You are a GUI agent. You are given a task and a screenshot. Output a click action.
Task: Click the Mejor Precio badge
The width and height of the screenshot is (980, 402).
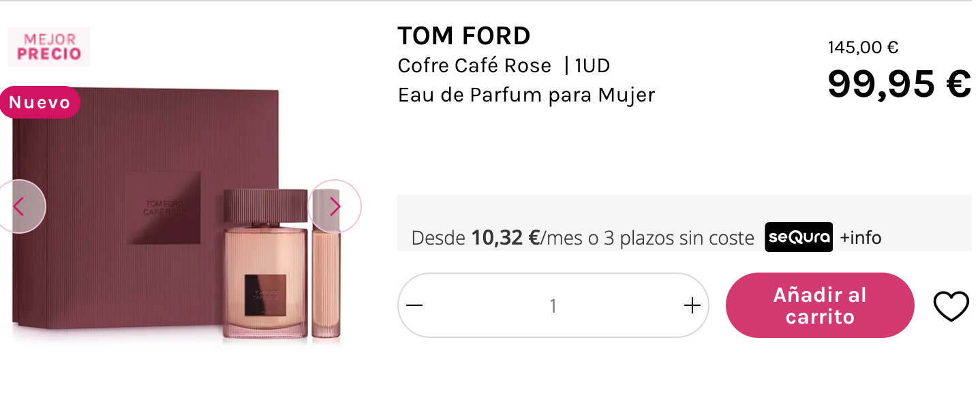(x=49, y=47)
